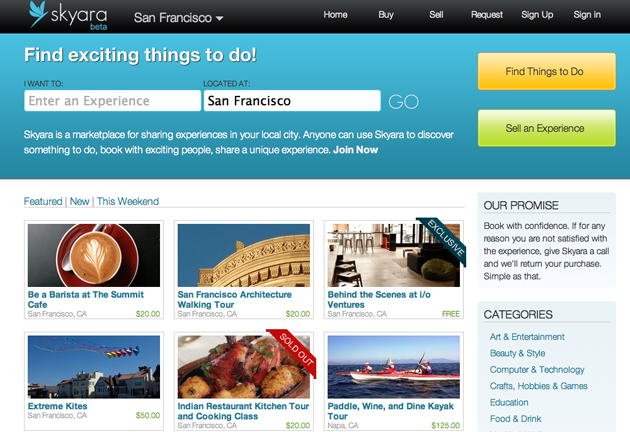Open the Request navigation link
The height and width of the screenshot is (432, 630).
tap(487, 15)
